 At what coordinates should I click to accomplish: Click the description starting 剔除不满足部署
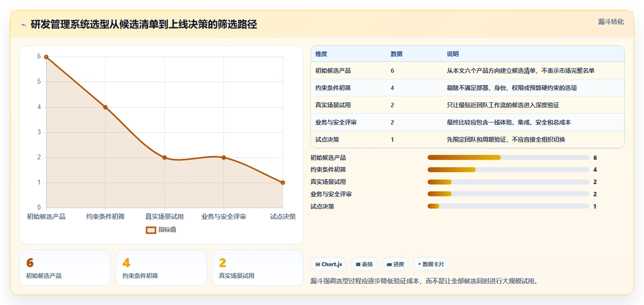(512, 88)
